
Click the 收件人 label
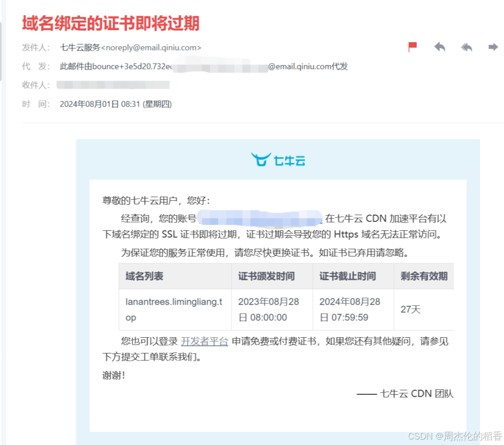pyautogui.click(x=35, y=85)
